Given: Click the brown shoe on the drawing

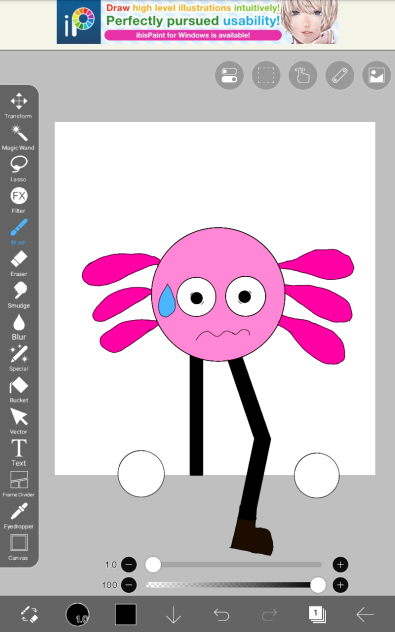Looking at the screenshot, I should (252, 537).
